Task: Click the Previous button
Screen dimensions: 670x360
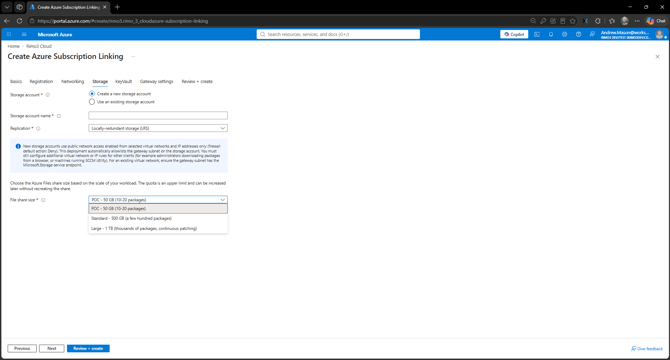Action: click(x=22, y=348)
